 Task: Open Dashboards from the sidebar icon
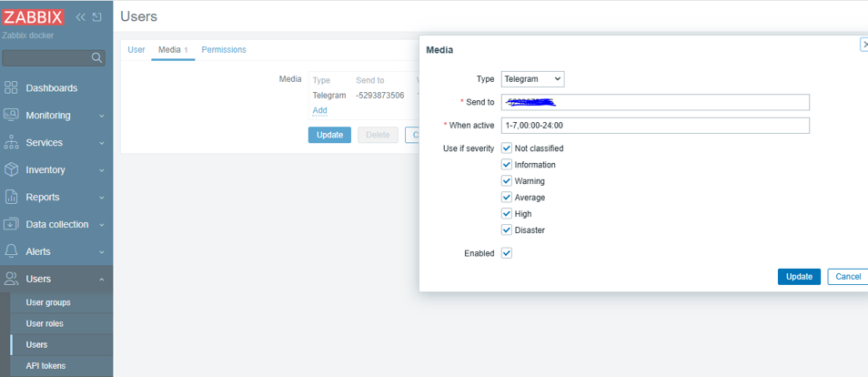pyautogui.click(x=11, y=88)
